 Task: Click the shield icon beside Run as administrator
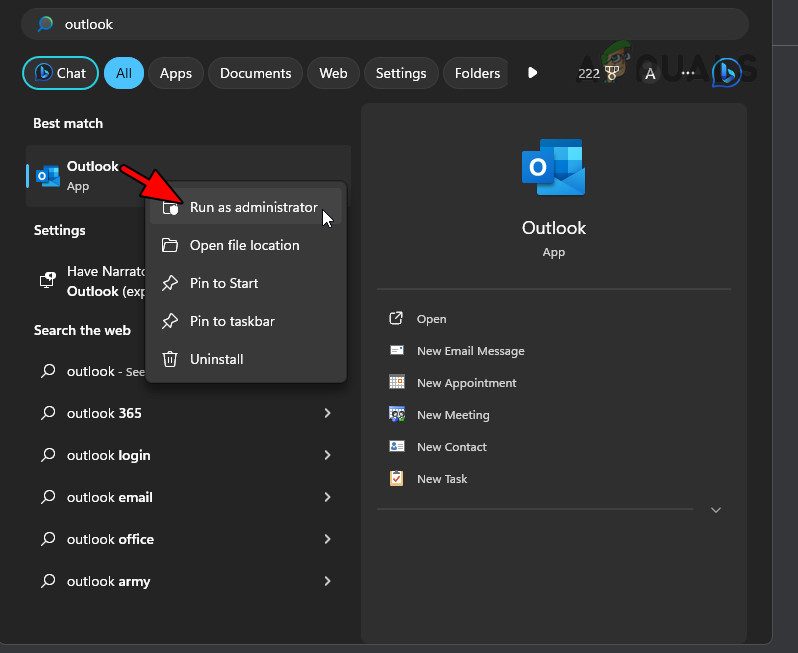coord(170,208)
